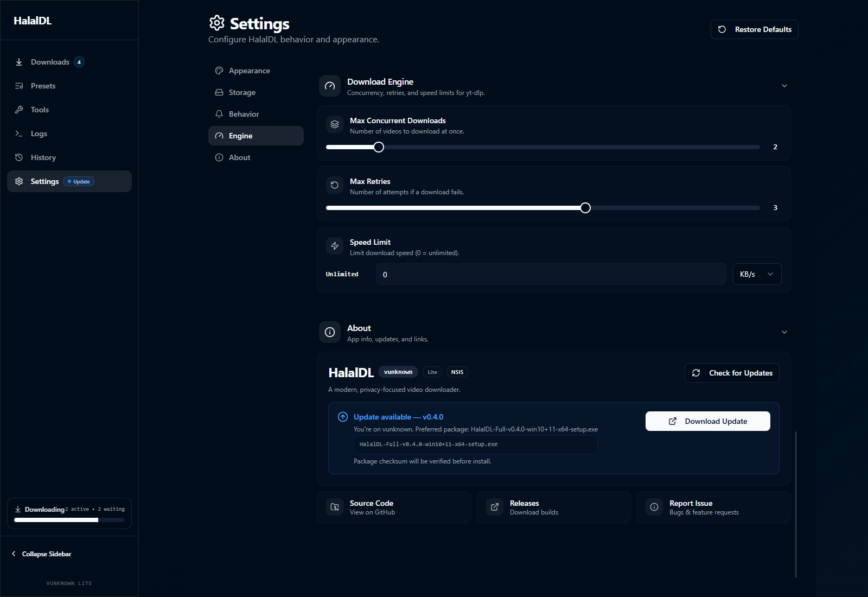Click the Storage drive icon

click(x=219, y=92)
